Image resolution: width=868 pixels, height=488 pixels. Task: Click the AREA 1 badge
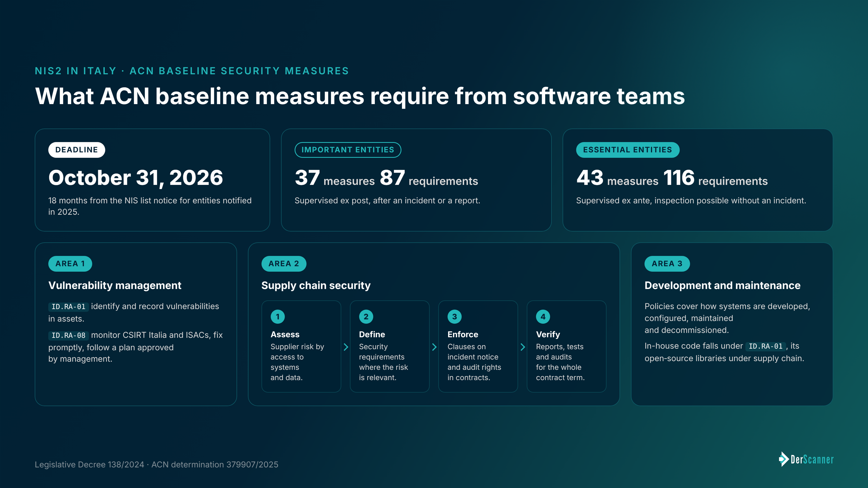70,264
